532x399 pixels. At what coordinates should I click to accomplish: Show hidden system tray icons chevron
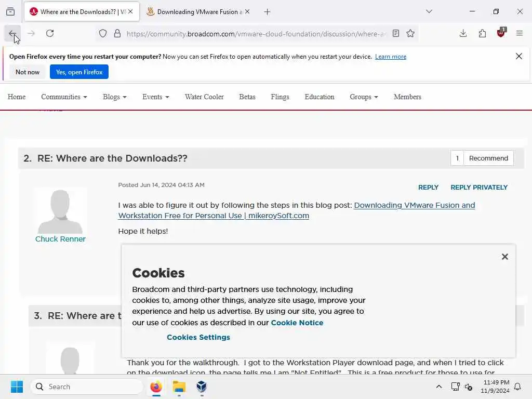[438, 387]
